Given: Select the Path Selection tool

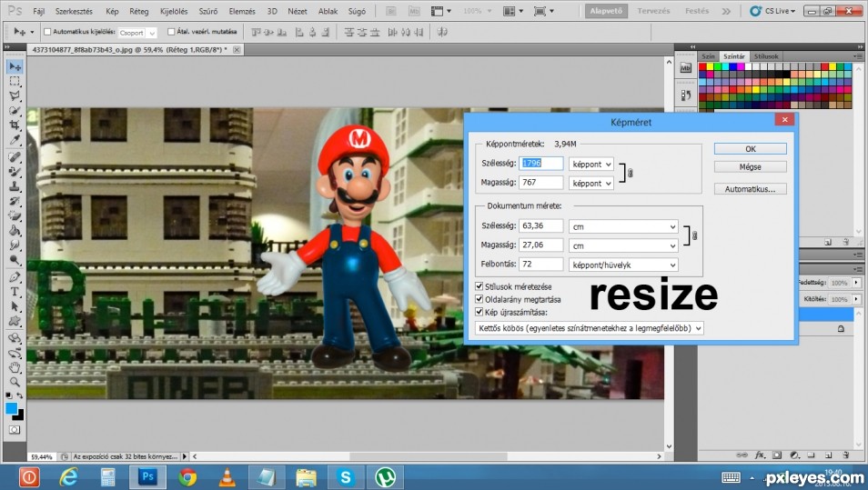Looking at the screenshot, I should [15, 305].
